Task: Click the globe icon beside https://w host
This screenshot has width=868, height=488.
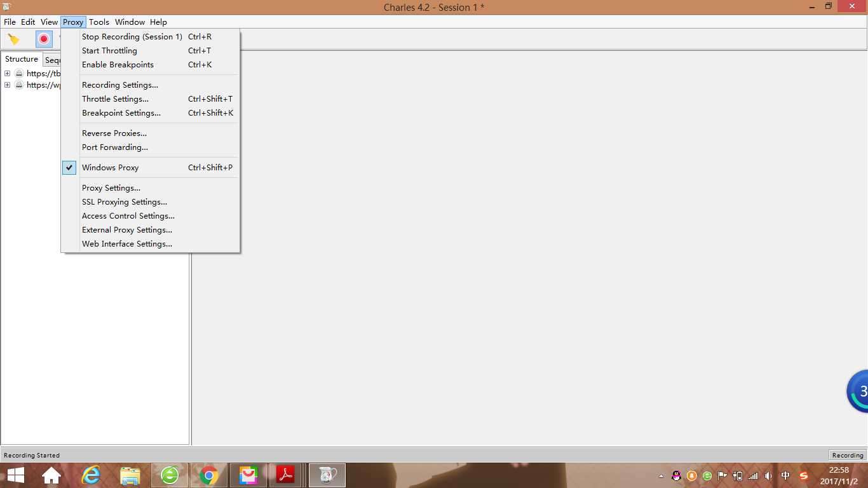Action: click(19, 85)
